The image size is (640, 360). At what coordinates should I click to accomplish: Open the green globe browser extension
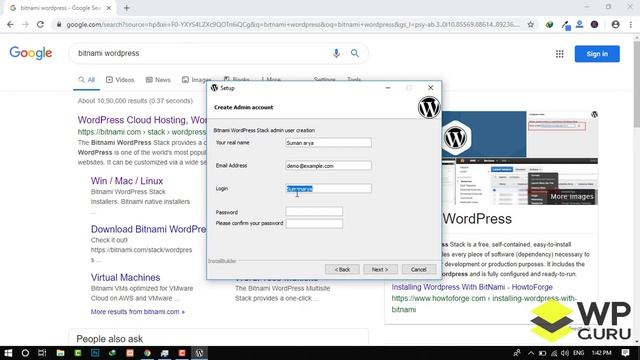tap(549, 24)
